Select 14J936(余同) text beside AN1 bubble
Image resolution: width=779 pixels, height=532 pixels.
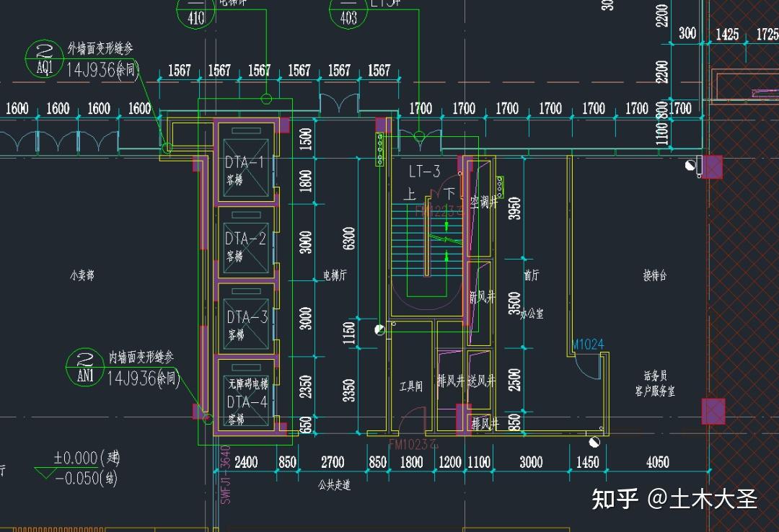click(x=143, y=378)
